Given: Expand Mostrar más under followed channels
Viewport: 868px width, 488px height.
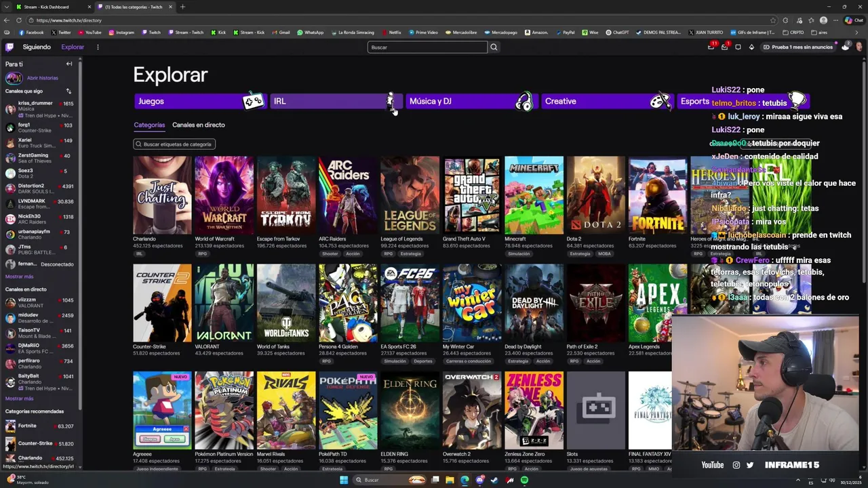Looking at the screenshot, I should tap(19, 277).
